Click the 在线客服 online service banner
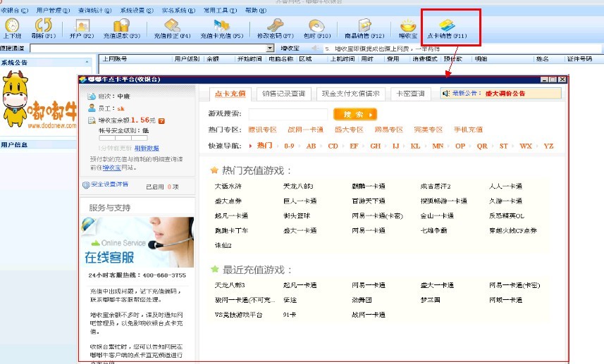This screenshot has height=364, width=604. (x=137, y=242)
